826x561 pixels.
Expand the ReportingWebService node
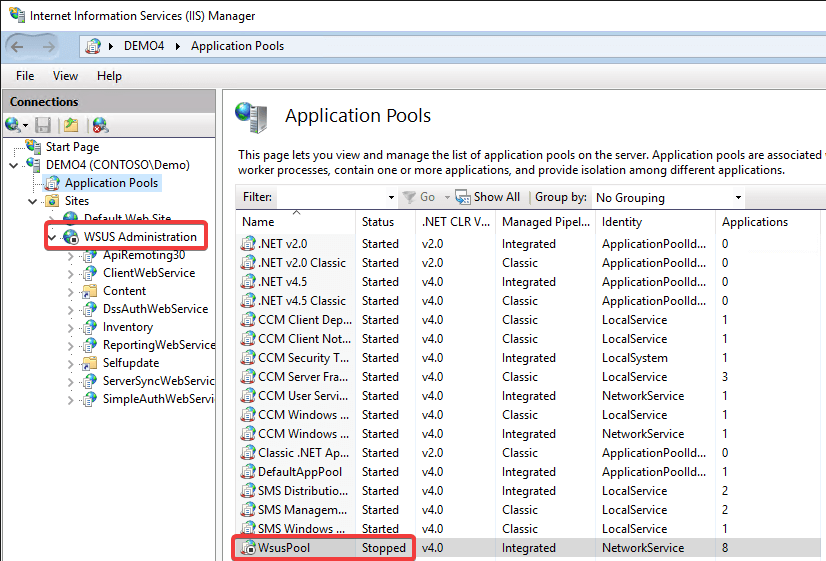(x=71, y=346)
